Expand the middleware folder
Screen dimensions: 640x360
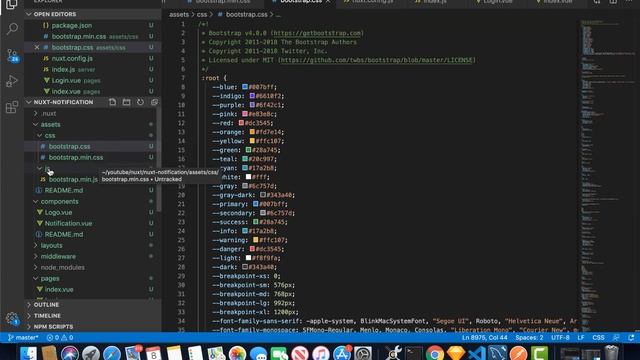(x=58, y=256)
